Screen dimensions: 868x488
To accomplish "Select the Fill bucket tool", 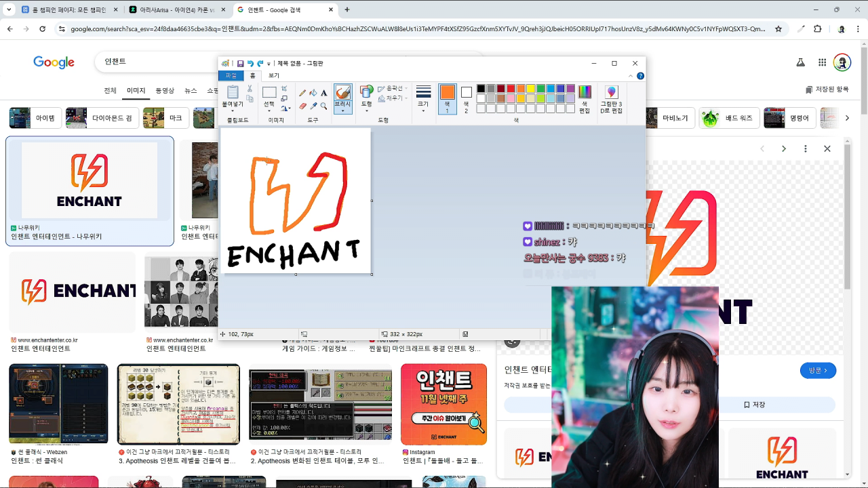I will [313, 93].
